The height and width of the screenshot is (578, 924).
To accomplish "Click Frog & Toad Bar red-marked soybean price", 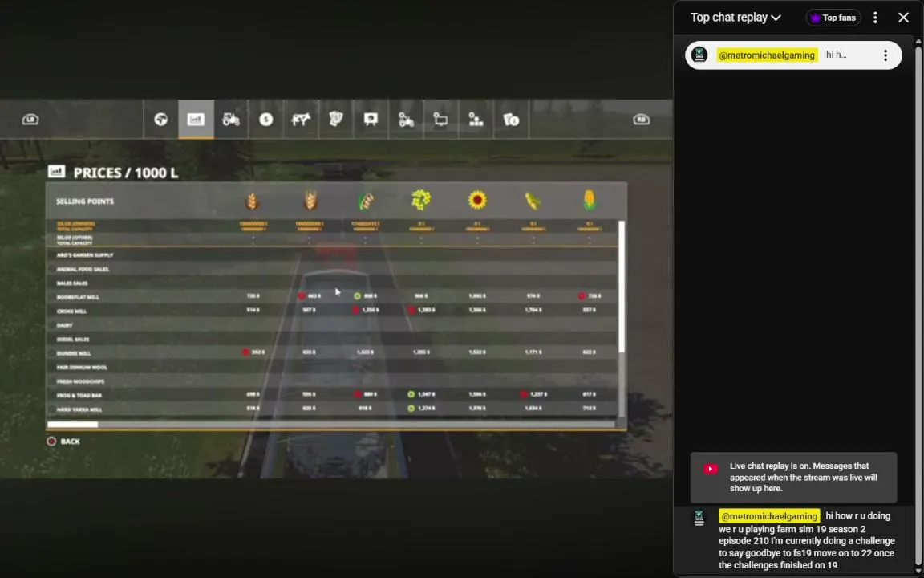I will (x=533, y=394).
